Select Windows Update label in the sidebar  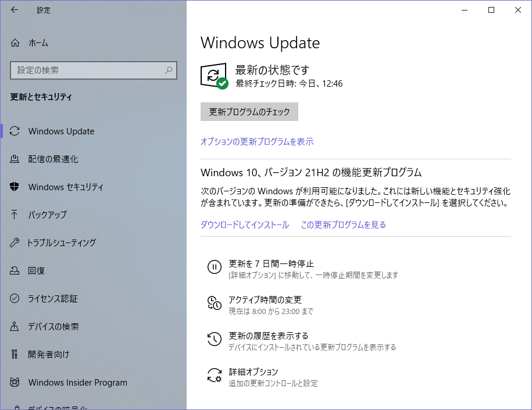62,131
